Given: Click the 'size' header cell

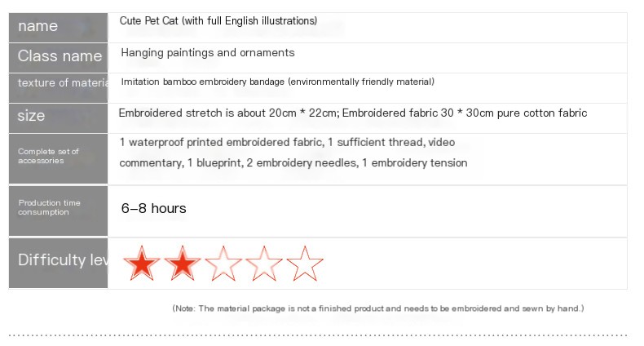Looking at the screenshot, I should tap(59, 118).
